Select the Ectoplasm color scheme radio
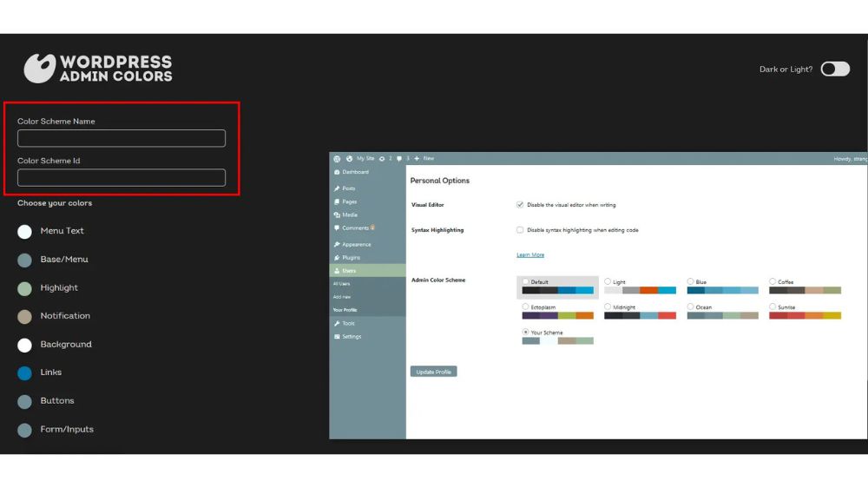 pyautogui.click(x=525, y=307)
